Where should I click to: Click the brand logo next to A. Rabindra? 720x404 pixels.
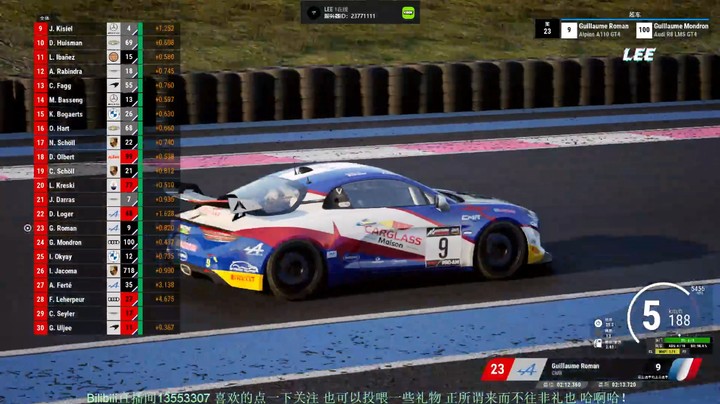113,71
